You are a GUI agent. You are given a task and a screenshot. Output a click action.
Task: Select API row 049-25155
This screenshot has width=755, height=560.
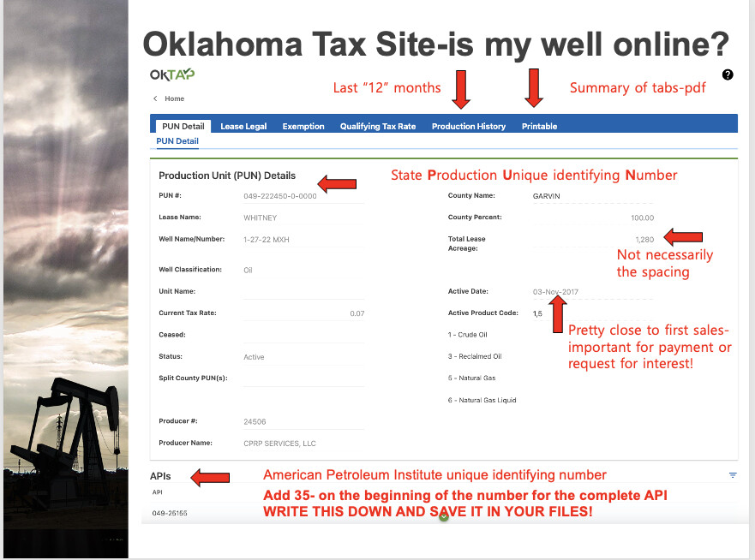pyautogui.click(x=170, y=513)
